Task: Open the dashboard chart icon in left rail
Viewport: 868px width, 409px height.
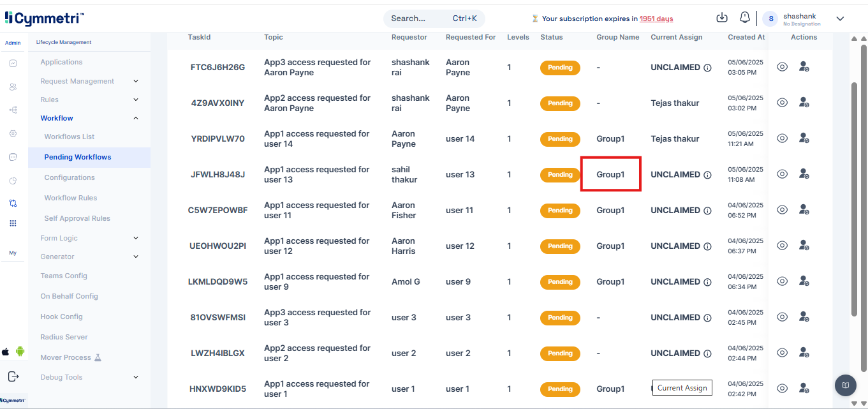Action: (13, 63)
